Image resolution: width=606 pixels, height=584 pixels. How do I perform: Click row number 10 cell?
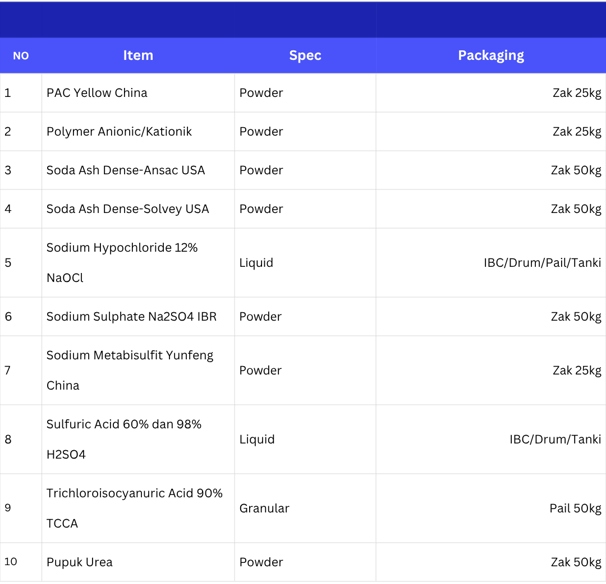[21, 562]
